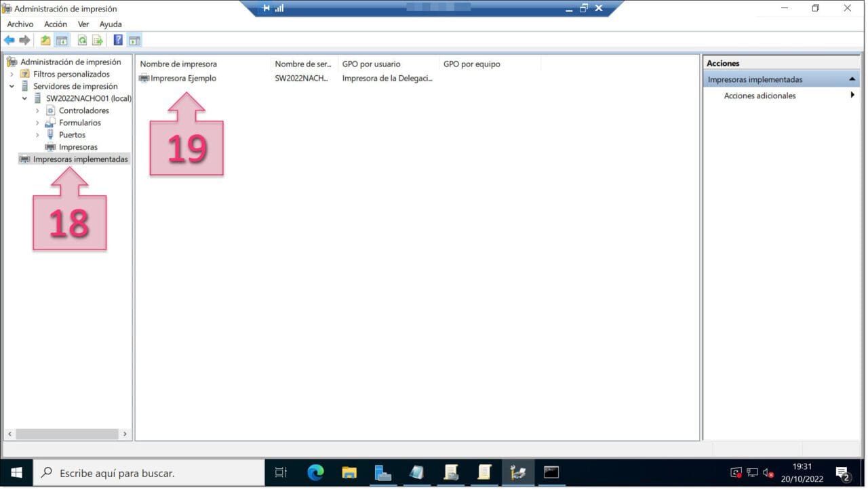Open the notification center icon
This screenshot has width=868, height=490.
point(842,472)
